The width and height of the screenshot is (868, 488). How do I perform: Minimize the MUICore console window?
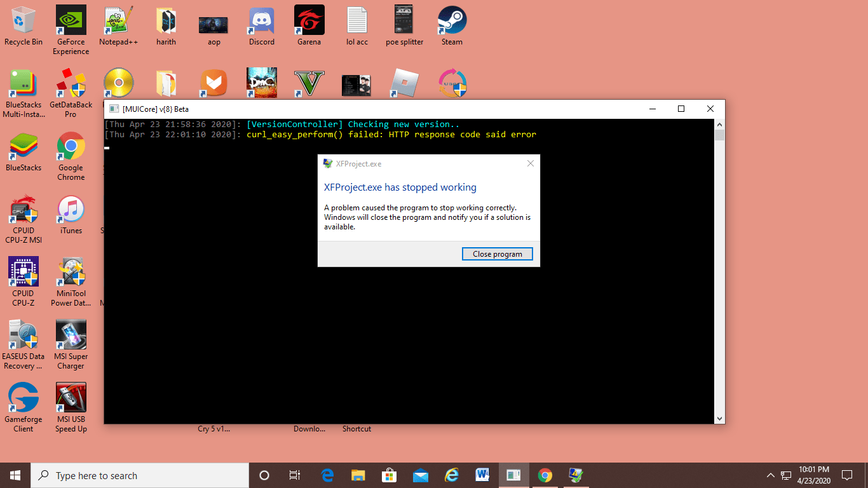point(652,109)
